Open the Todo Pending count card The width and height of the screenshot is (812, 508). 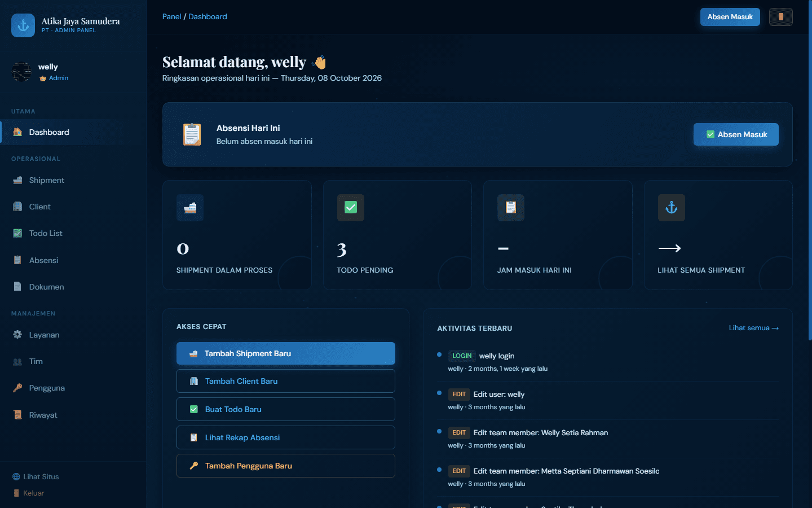[x=398, y=235]
